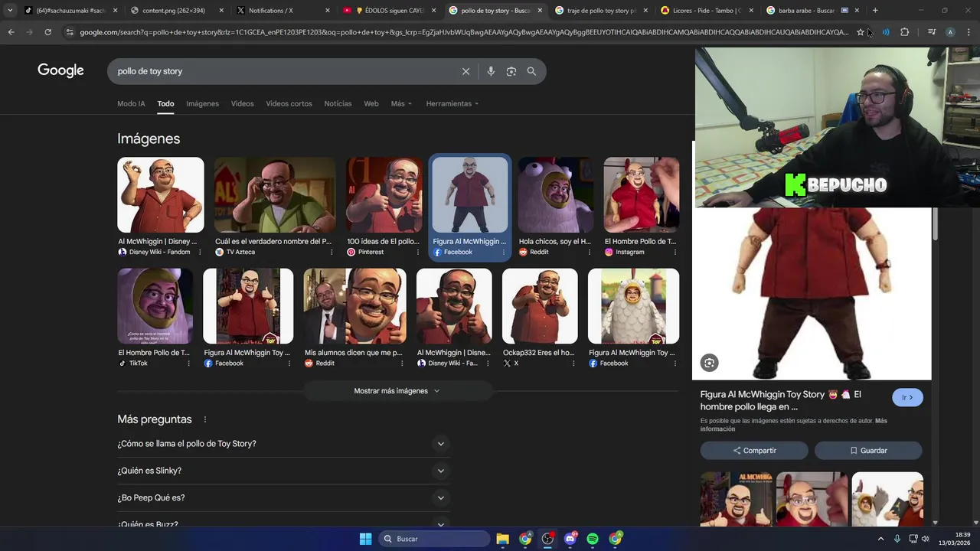Start voice search with the microphone icon
Image resolution: width=980 pixels, height=551 pixels.
click(x=491, y=71)
